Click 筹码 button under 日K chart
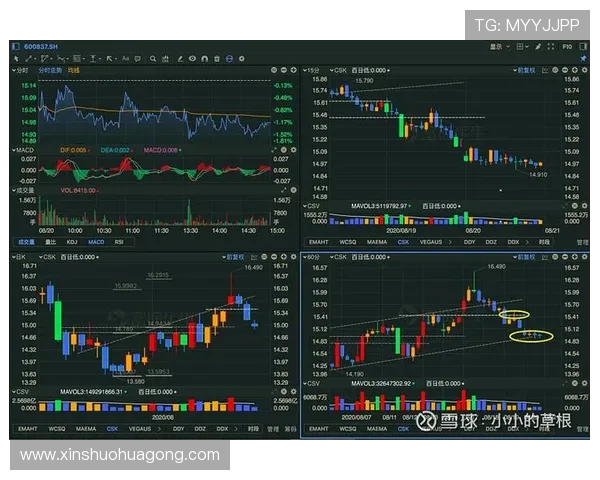Image resolution: width=600 pixels, height=480 pixels. (290, 429)
